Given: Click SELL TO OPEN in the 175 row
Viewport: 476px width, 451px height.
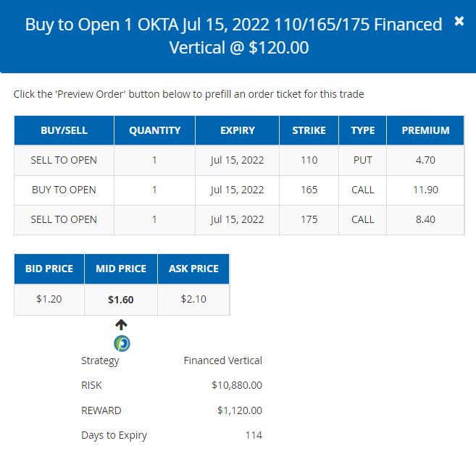Looking at the screenshot, I should (x=64, y=219).
